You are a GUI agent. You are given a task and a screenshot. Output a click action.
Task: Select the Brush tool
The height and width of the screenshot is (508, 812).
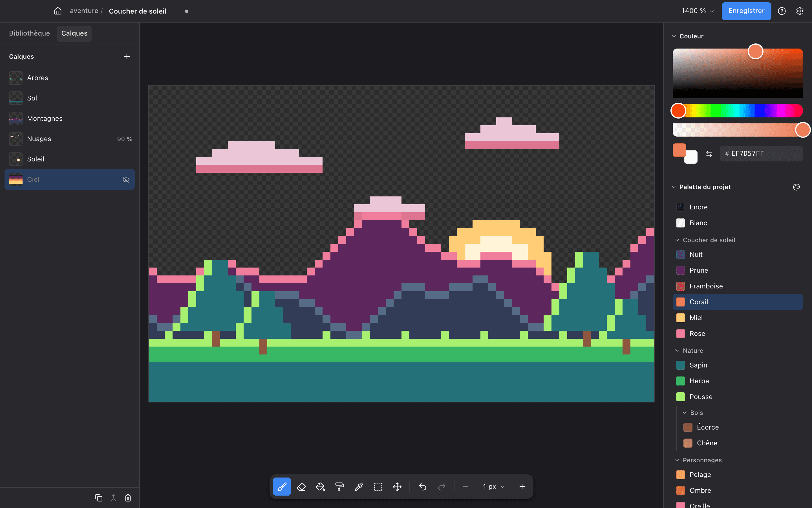click(x=282, y=487)
